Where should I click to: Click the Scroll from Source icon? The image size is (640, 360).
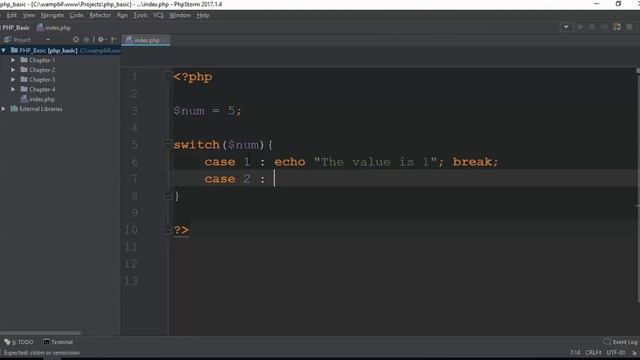coord(76,40)
